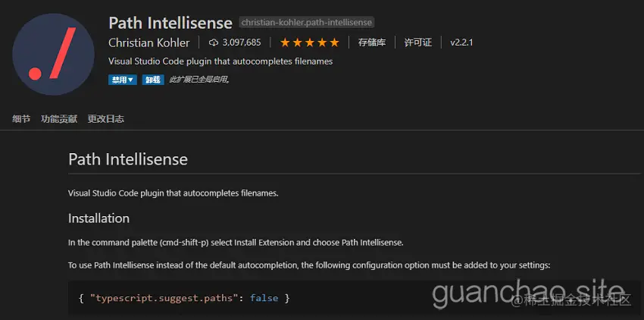Viewport: 644px width, 320px height.
Task: Click the v2.2.1 version label
Action: coord(461,42)
